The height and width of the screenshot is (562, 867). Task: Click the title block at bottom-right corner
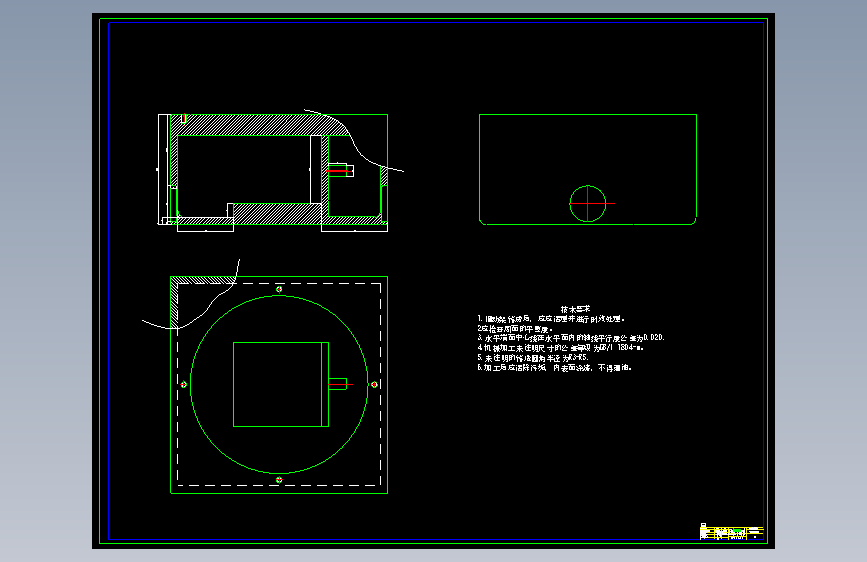[732, 532]
